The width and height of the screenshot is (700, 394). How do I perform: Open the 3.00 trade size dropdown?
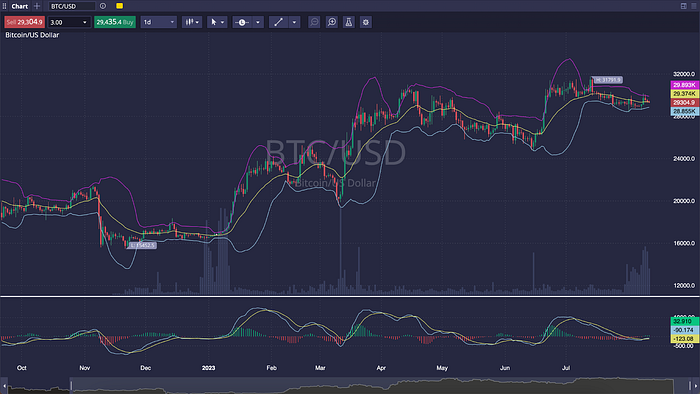[x=69, y=22]
